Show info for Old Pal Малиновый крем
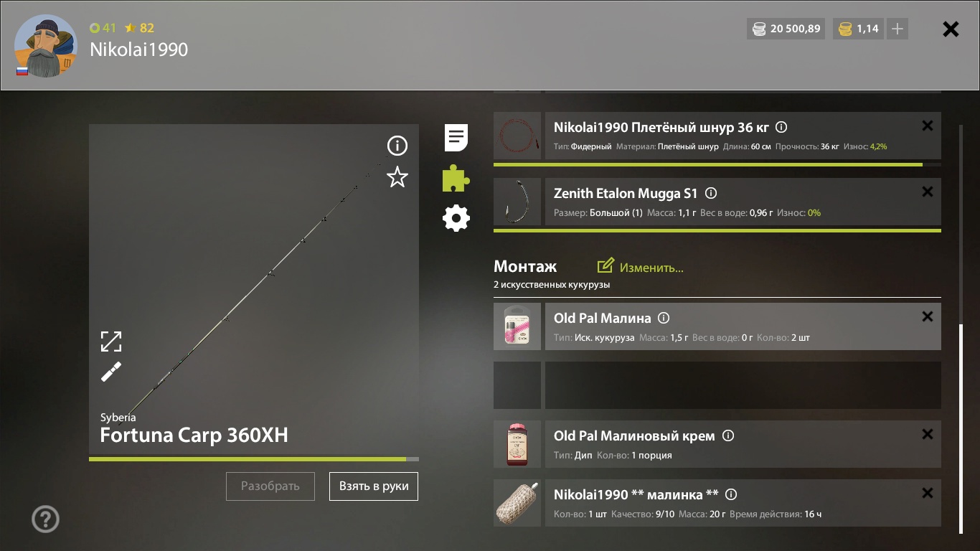 coord(728,436)
